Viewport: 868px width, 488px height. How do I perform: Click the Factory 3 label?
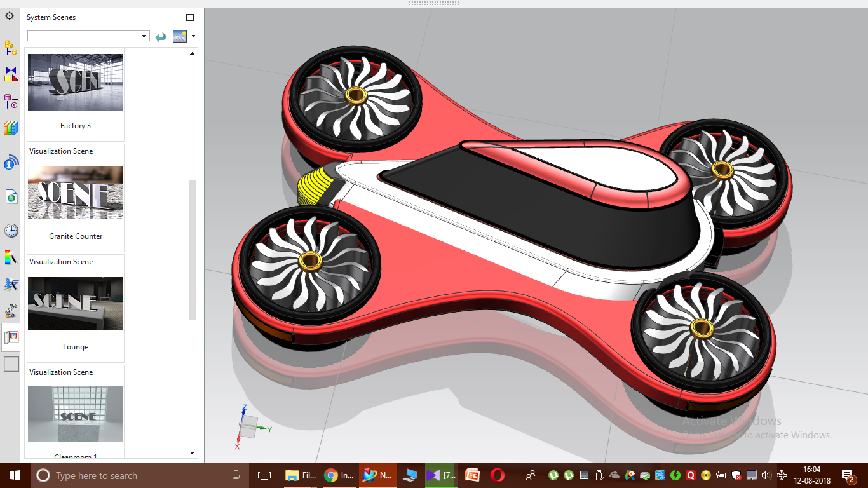[x=76, y=126]
